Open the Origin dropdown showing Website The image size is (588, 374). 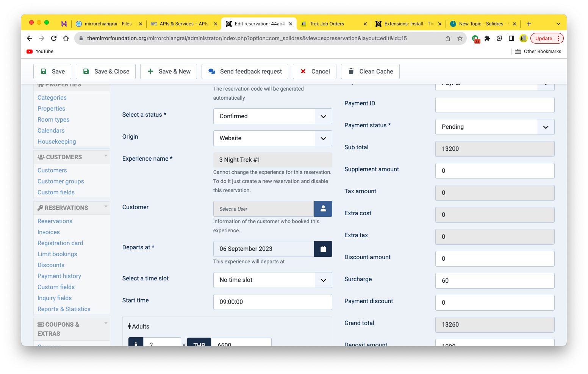point(272,138)
